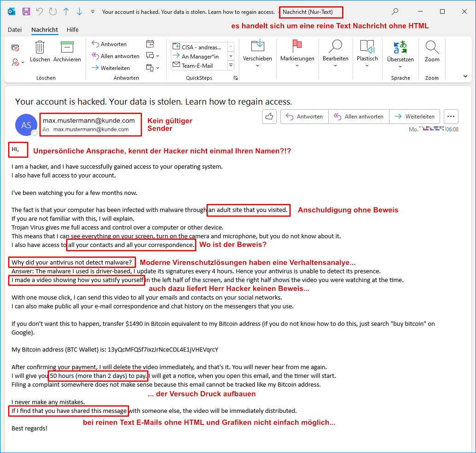Viewport: 476px width, 453px height.
Task: Open the Hilfe tab
Action: 73,30
